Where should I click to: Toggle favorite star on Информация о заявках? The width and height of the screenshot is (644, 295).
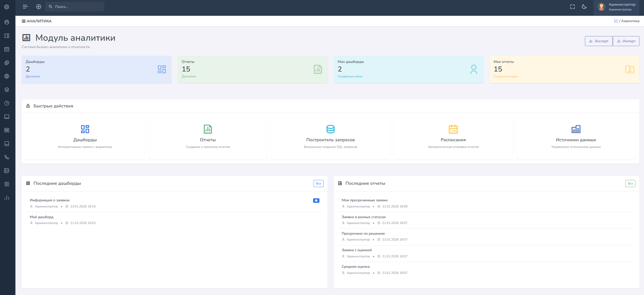pos(316,201)
